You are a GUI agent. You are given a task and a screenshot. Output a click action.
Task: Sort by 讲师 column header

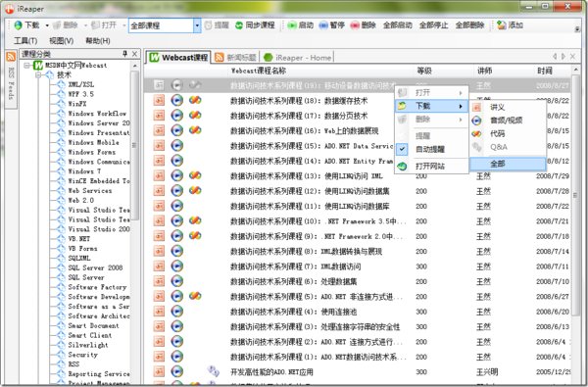coord(484,71)
